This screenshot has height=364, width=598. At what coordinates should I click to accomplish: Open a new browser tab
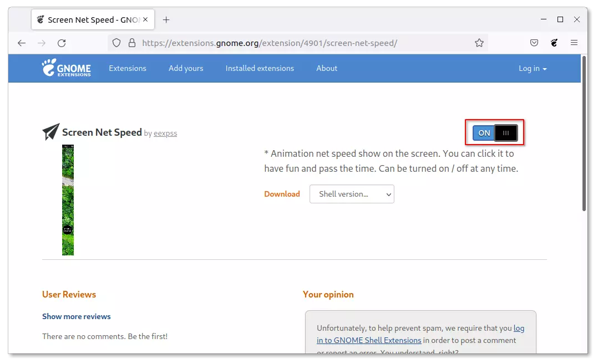(x=166, y=20)
